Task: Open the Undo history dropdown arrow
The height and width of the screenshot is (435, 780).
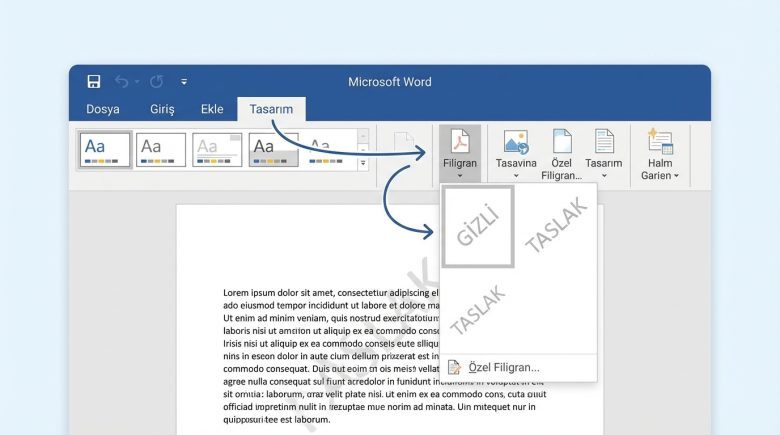Action: point(137,82)
